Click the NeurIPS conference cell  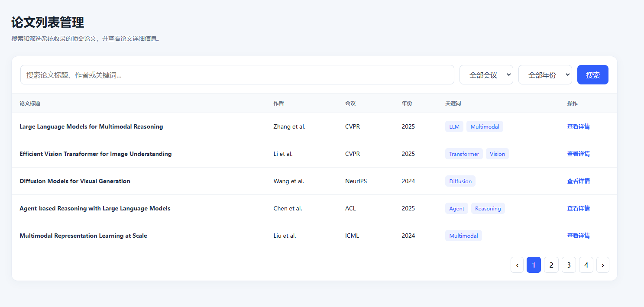click(356, 181)
